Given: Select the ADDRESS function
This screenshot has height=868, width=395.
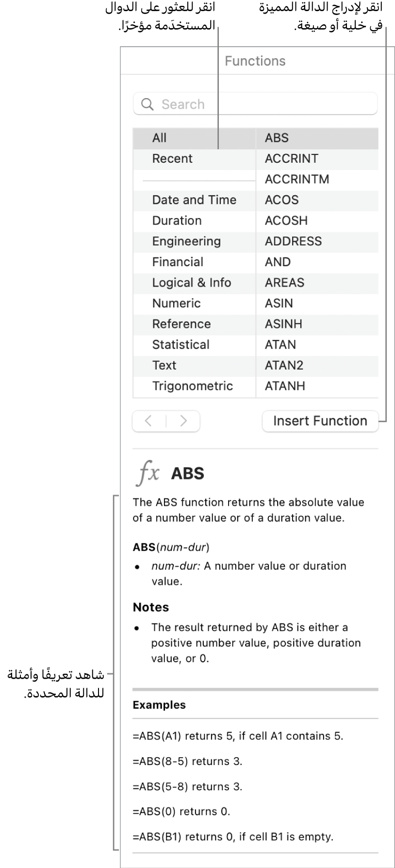Looking at the screenshot, I should point(293,241).
